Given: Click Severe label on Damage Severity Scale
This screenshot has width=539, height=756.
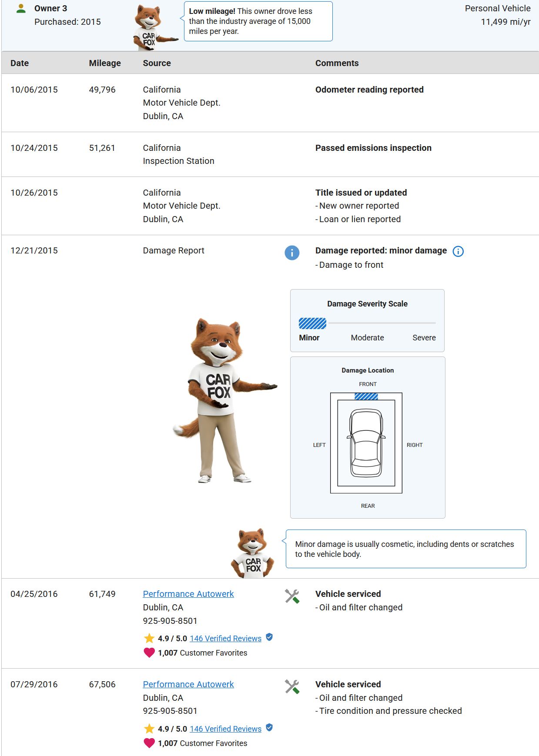Looking at the screenshot, I should [x=424, y=338].
